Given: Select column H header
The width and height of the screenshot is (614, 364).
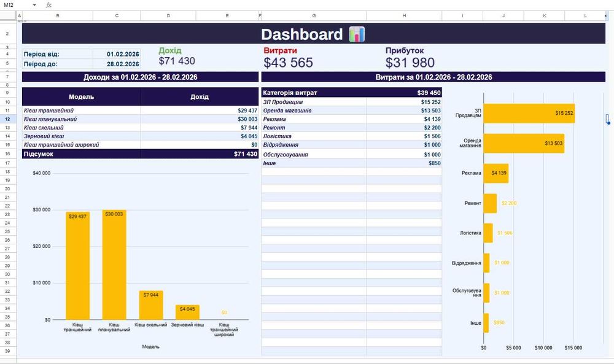Looking at the screenshot, I should 404,16.
